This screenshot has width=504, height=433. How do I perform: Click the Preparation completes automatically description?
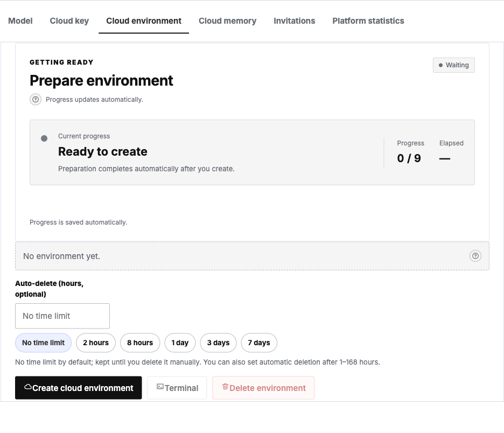(x=146, y=169)
